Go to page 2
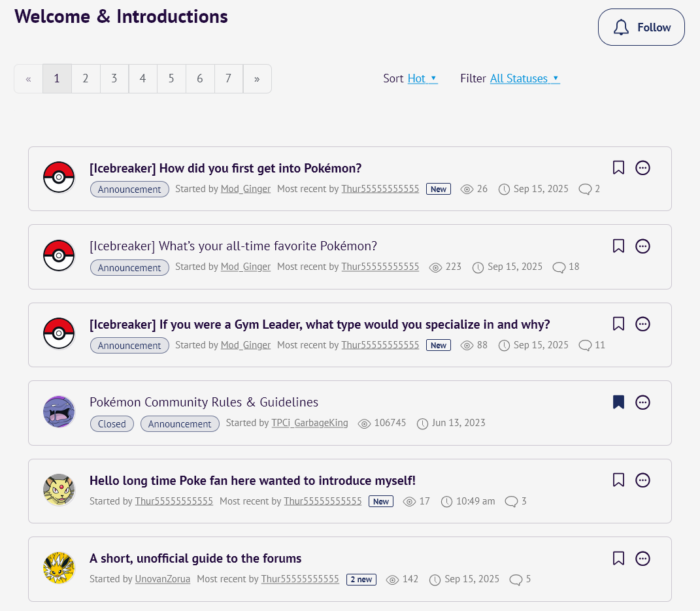The height and width of the screenshot is (611, 700). pyautogui.click(x=86, y=79)
